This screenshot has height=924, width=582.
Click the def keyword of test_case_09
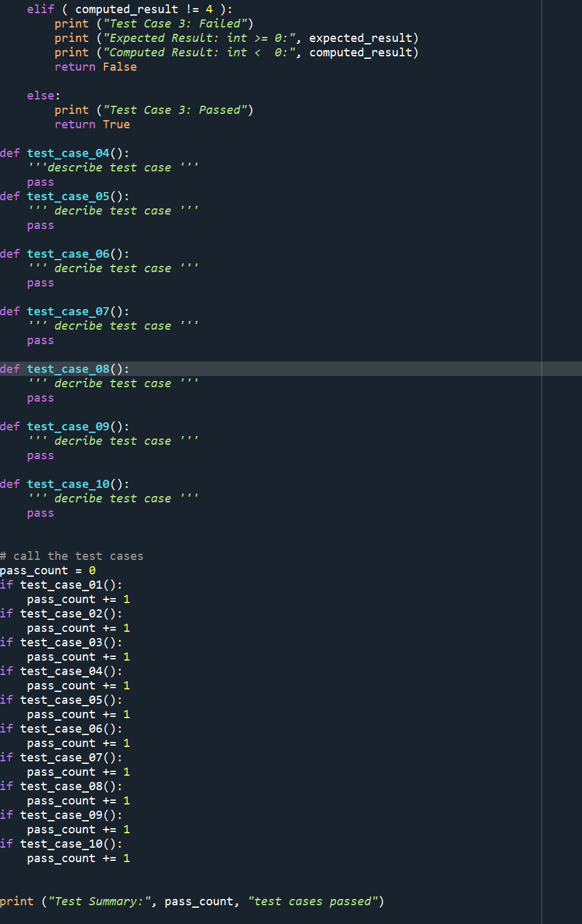(10, 426)
